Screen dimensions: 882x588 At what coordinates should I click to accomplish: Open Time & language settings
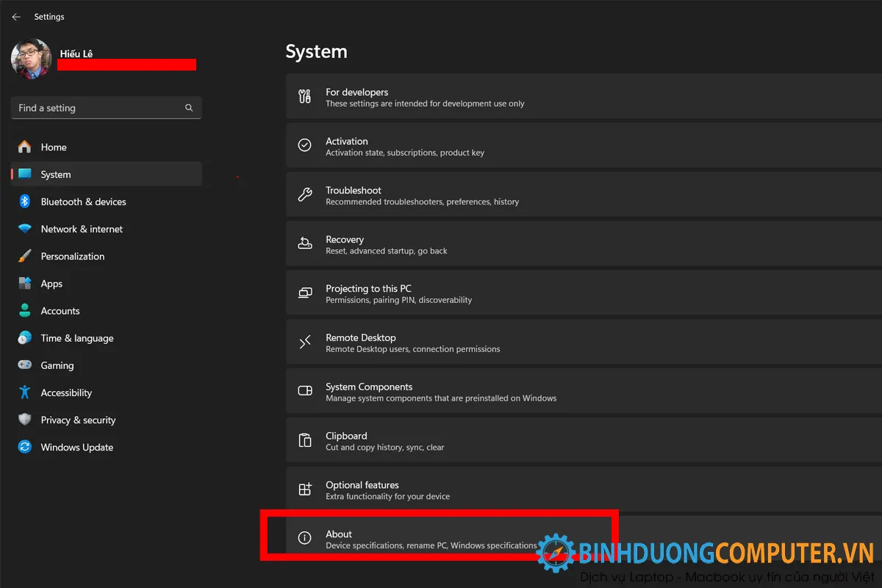click(x=77, y=338)
